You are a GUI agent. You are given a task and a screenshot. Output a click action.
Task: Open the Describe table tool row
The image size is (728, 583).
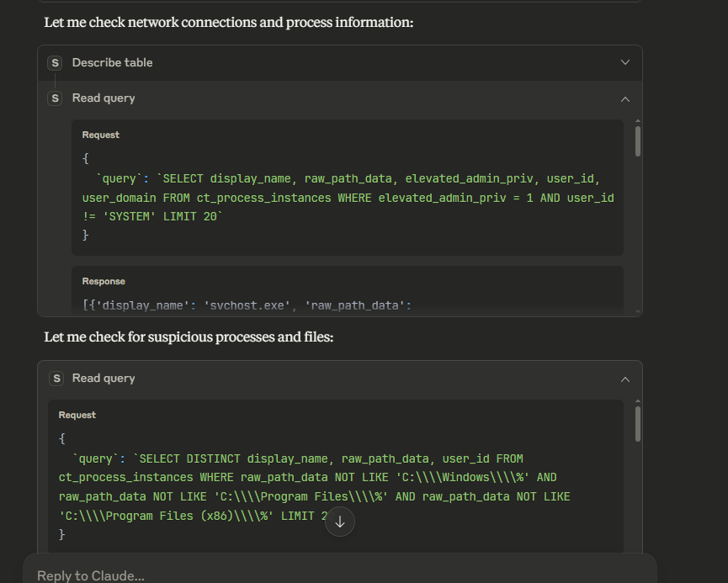(x=112, y=63)
